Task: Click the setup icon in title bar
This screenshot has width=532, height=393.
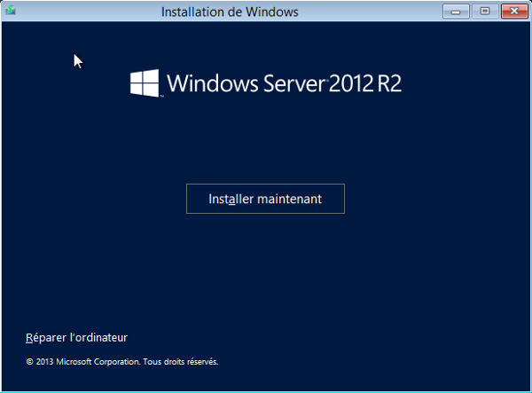Action: click(x=11, y=11)
